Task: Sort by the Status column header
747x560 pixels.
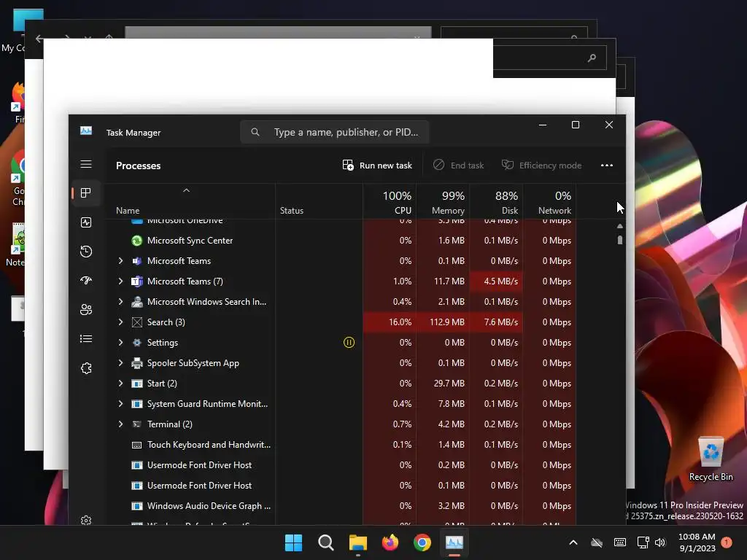Action: tap(319, 201)
